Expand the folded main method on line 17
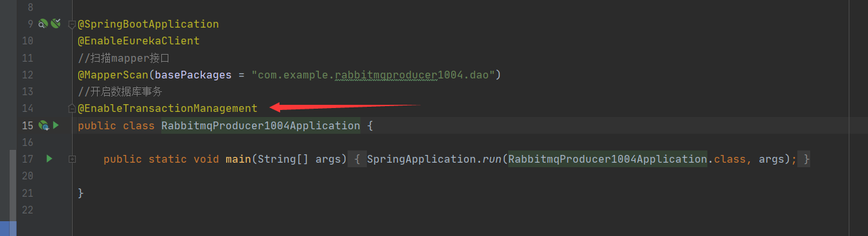Viewport: 868px width, 236px height. (x=72, y=159)
